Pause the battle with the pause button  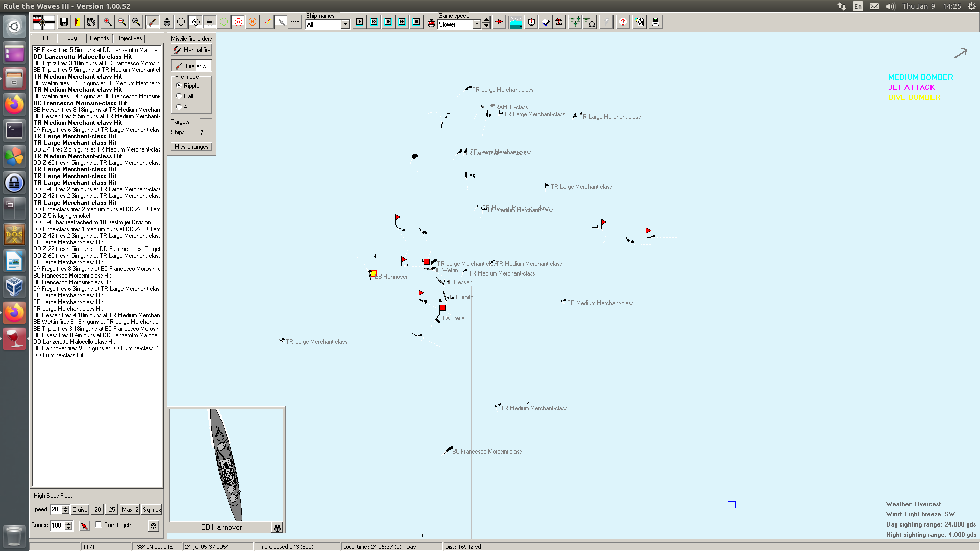(x=416, y=22)
